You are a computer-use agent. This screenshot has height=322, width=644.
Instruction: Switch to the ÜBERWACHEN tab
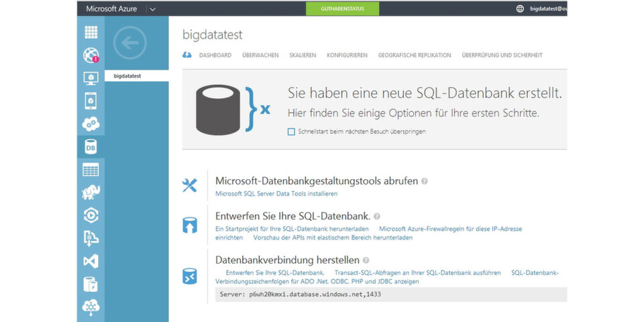(260, 55)
